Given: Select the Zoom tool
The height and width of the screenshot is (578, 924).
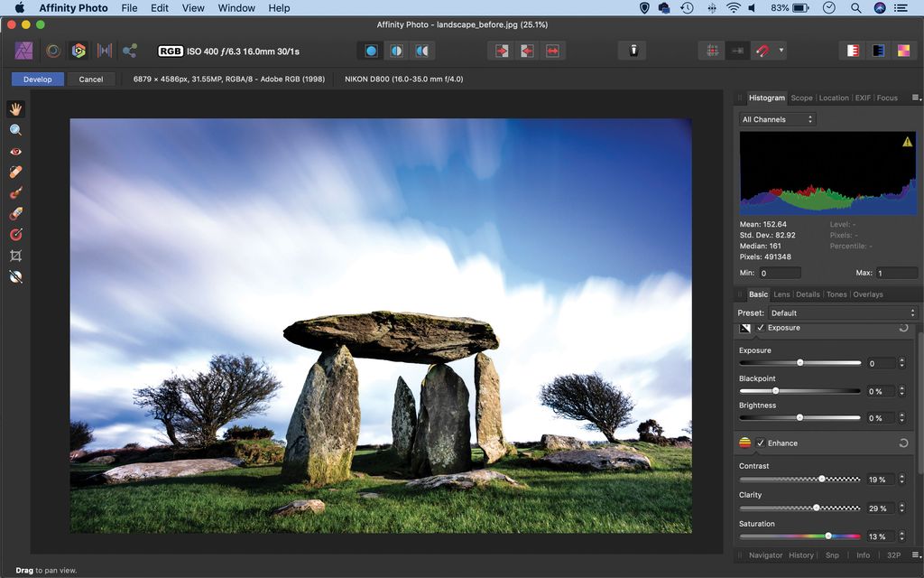Looking at the screenshot, I should (14, 129).
